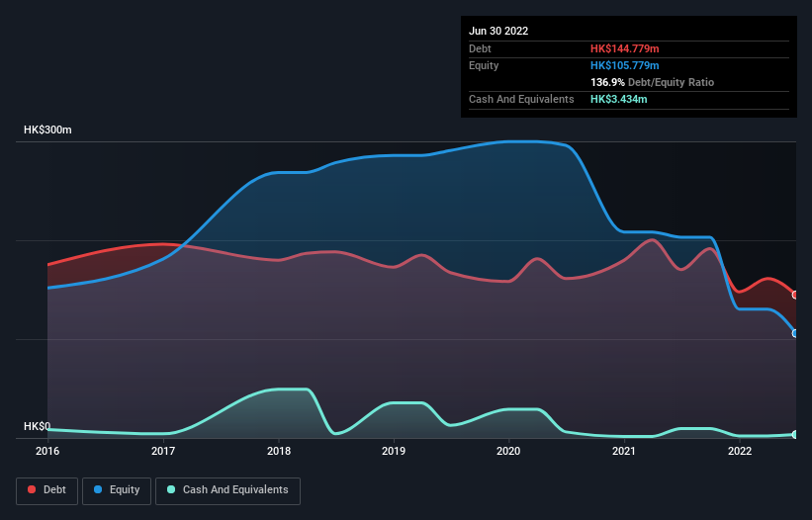Click the red Debt legend dot
Screen dimensions: 812x520
pos(32,489)
